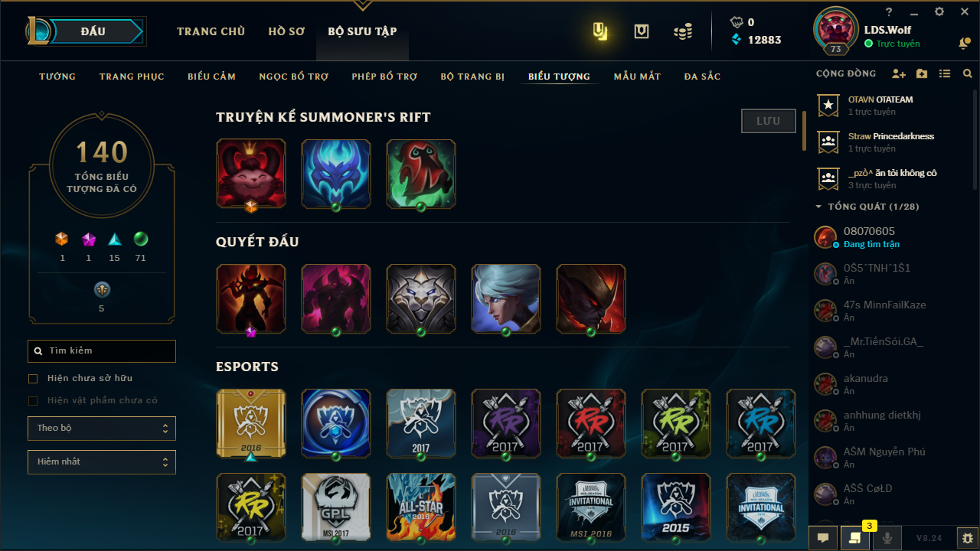980x551 pixels.
Task: Enable the Hiện chưa sở hữu checkbox
Action: (x=33, y=379)
